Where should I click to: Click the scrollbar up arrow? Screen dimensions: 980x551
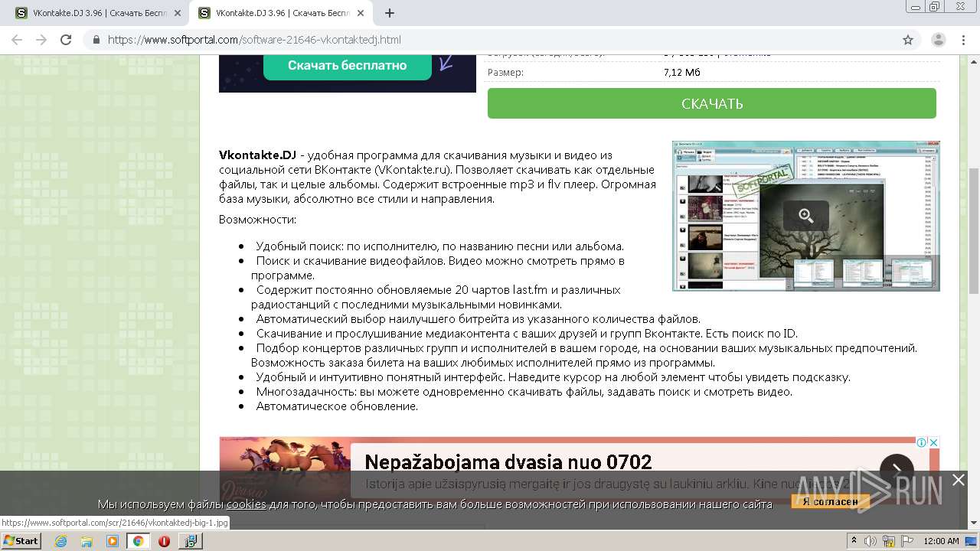point(974,61)
